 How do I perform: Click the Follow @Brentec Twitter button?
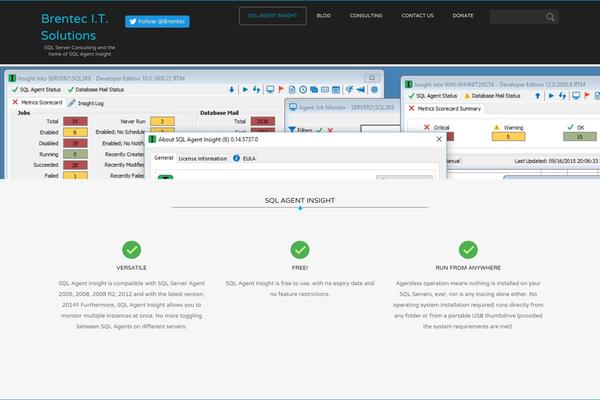click(x=157, y=21)
